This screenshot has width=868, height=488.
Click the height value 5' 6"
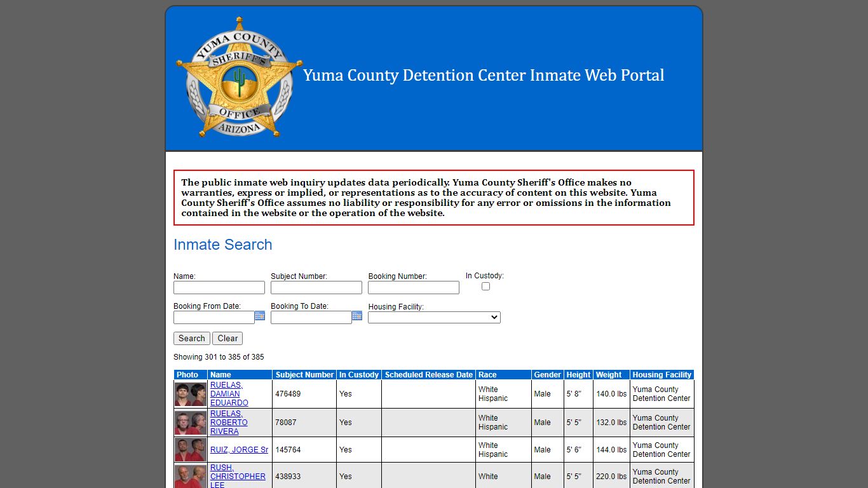574,450
